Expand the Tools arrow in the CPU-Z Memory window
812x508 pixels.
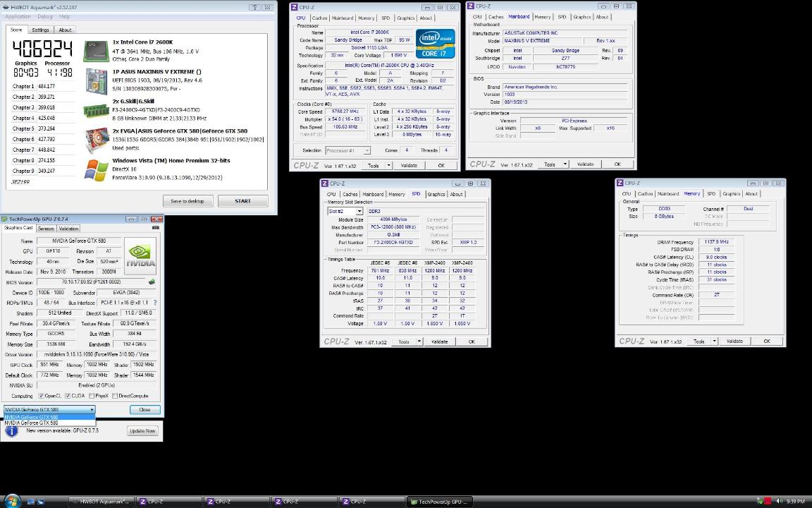714,341
